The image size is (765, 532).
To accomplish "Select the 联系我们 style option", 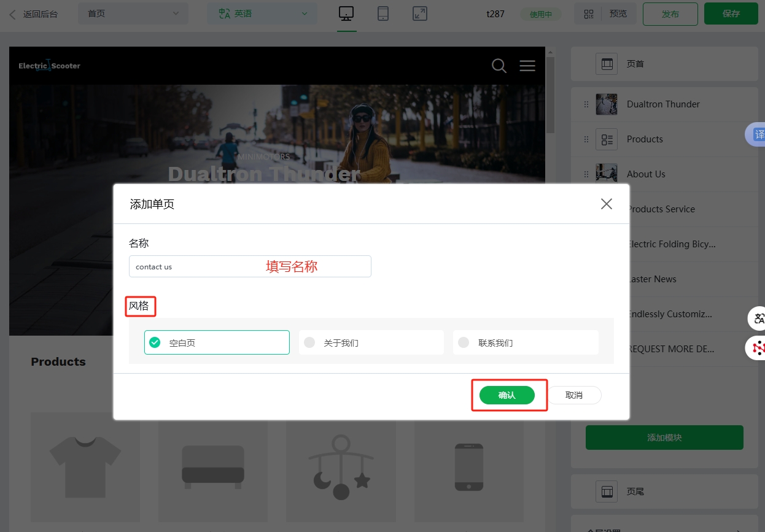I will pyautogui.click(x=526, y=342).
